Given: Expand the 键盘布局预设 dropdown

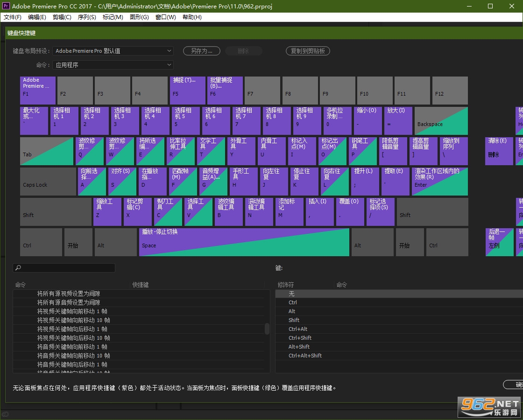Looking at the screenshot, I should tap(113, 51).
